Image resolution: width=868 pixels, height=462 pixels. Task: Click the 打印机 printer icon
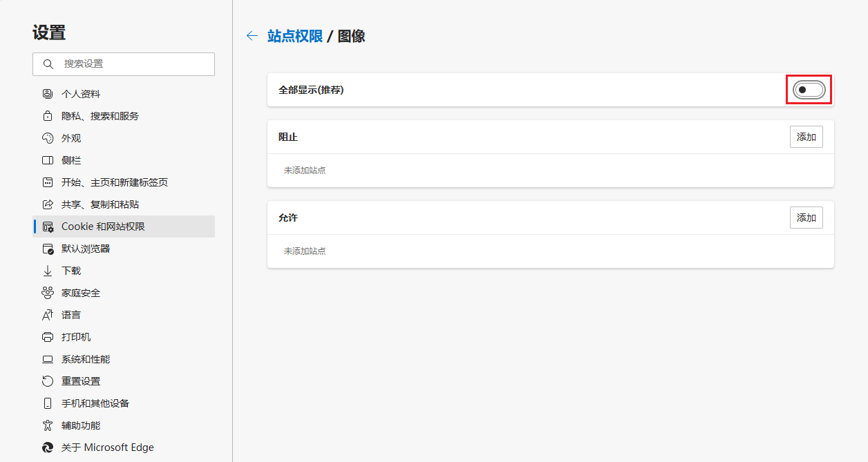point(47,336)
